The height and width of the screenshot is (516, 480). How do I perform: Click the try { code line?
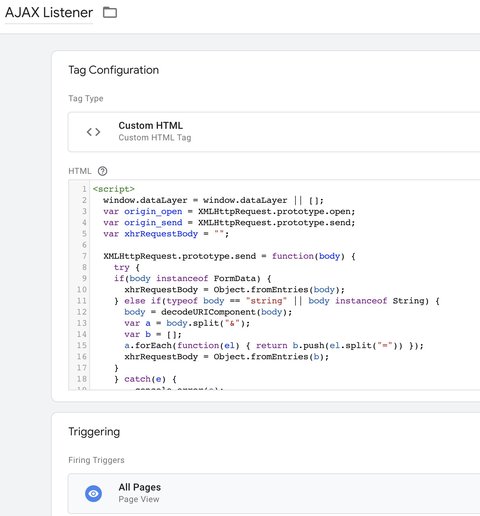pyautogui.click(x=127, y=267)
